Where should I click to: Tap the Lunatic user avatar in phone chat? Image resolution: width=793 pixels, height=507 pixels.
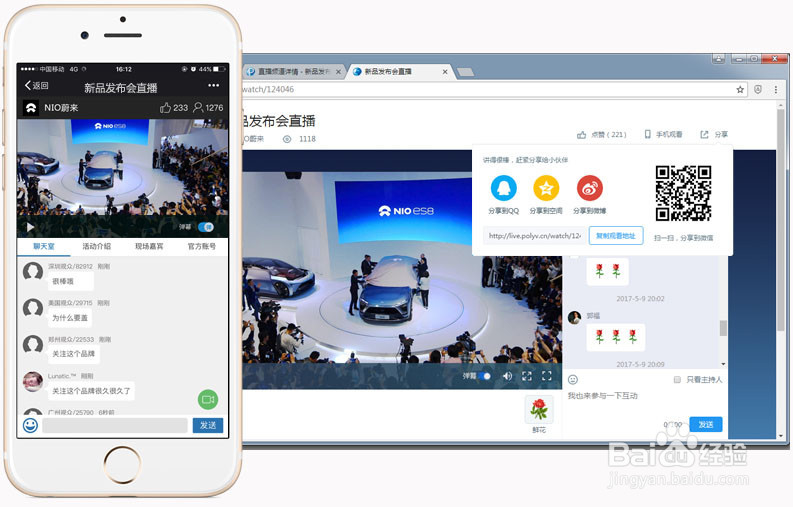pos(33,382)
